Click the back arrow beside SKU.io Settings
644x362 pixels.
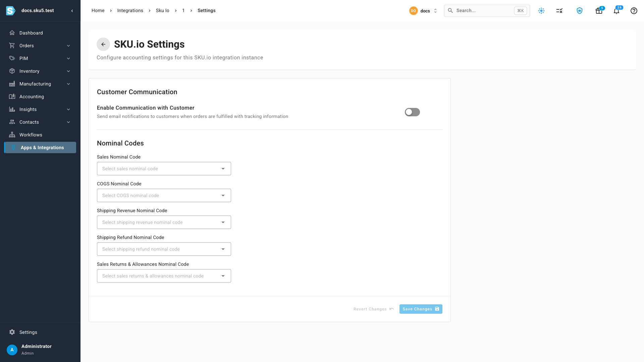(x=103, y=44)
